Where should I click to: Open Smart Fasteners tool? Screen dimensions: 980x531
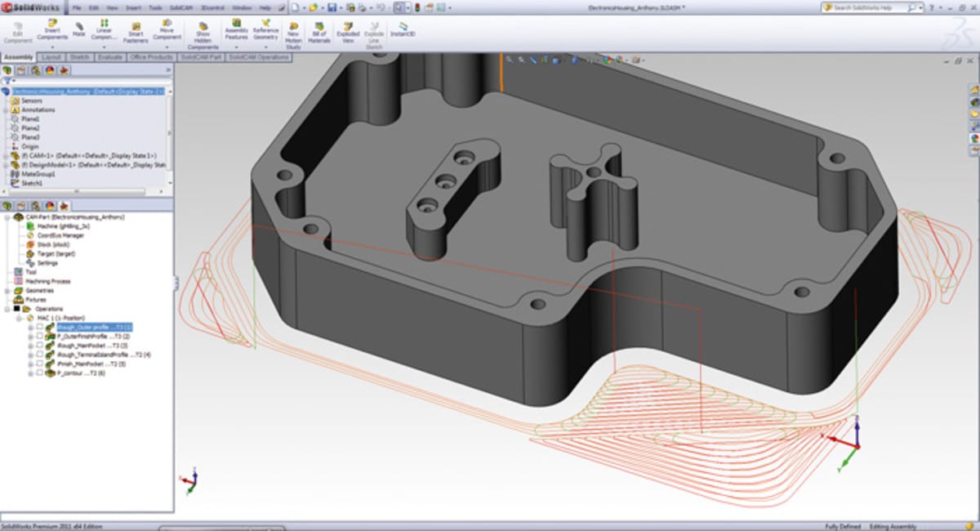point(134,26)
